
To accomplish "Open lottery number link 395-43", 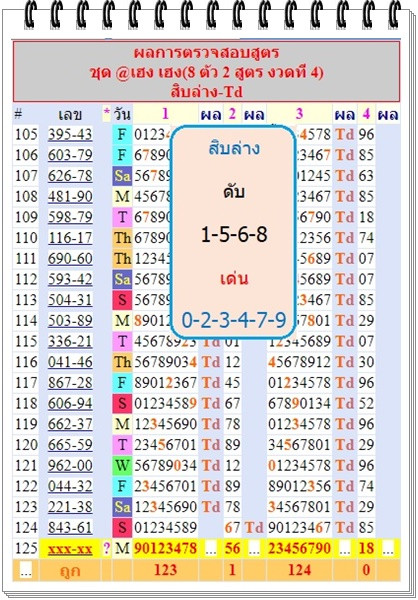I will coord(70,135).
